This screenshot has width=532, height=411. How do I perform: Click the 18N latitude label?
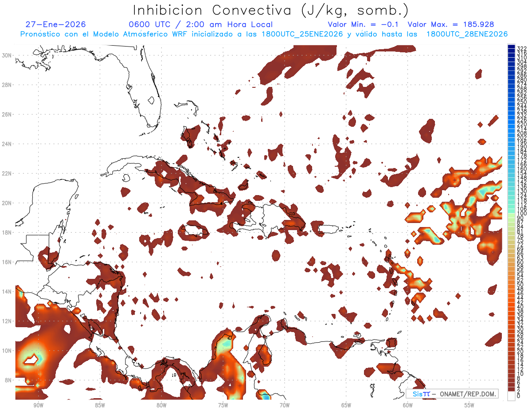7,232
